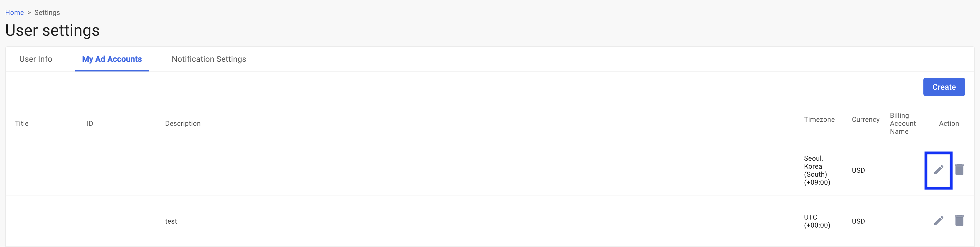Image resolution: width=980 pixels, height=247 pixels.
Task: Click the Action column header
Action: pyautogui.click(x=949, y=123)
